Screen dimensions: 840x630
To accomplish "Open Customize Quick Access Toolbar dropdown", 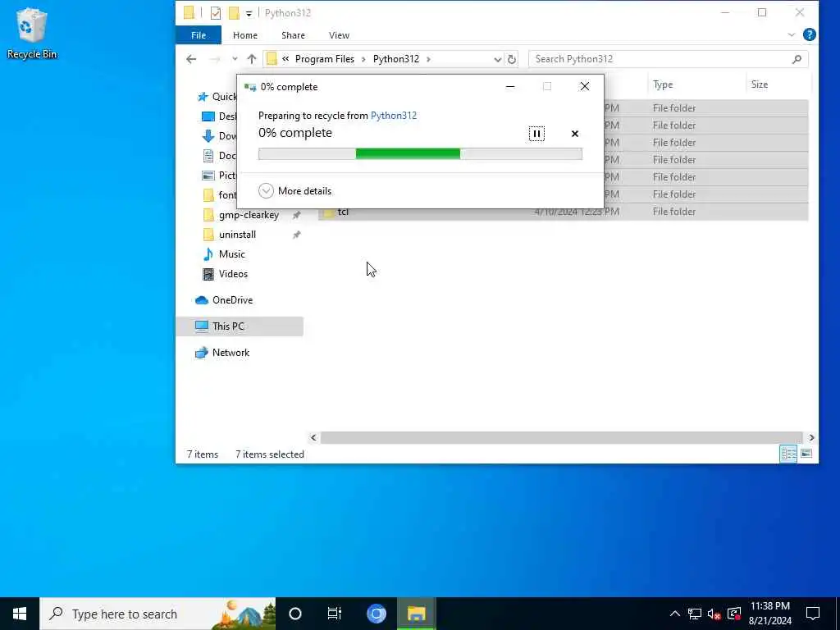I will coord(249,13).
